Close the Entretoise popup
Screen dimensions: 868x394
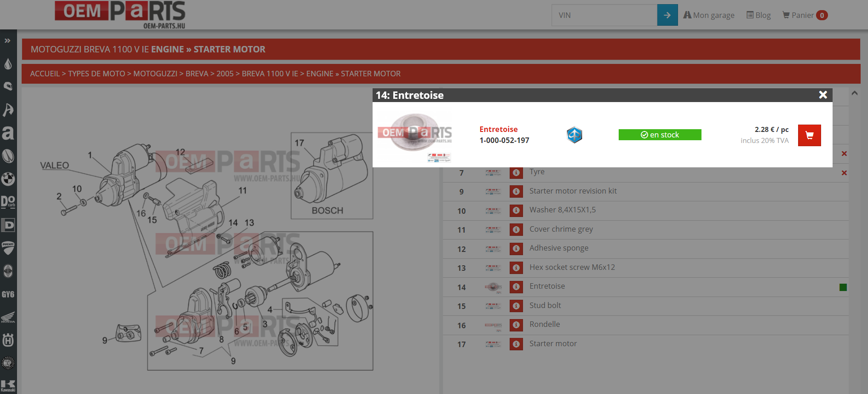[x=823, y=95]
